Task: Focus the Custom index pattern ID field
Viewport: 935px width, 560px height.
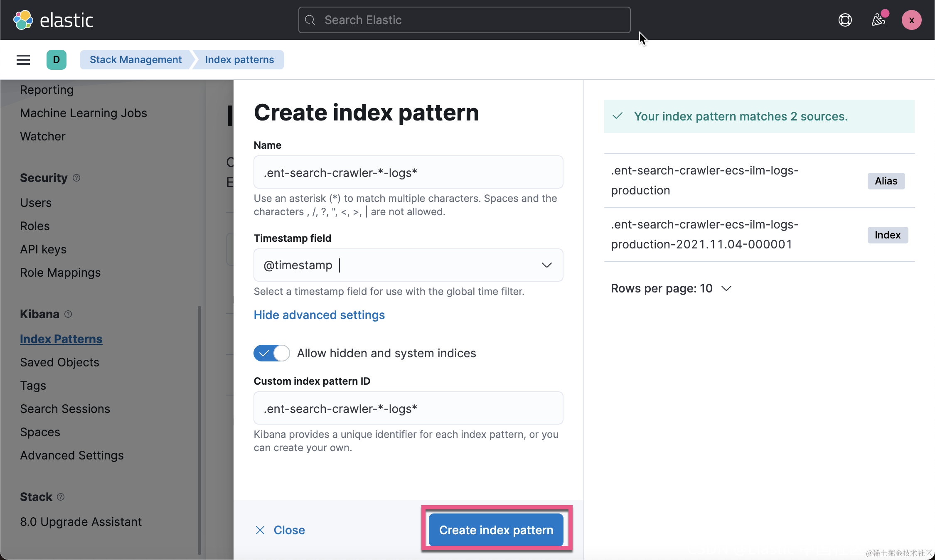Action: point(408,408)
